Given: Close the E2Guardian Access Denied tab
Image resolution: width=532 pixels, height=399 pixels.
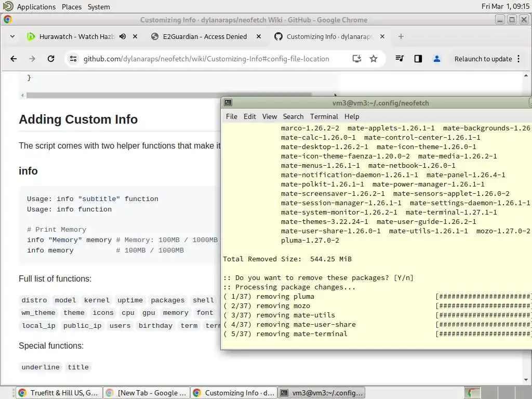Looking at the screenshot, I should [x=259, y=36].
